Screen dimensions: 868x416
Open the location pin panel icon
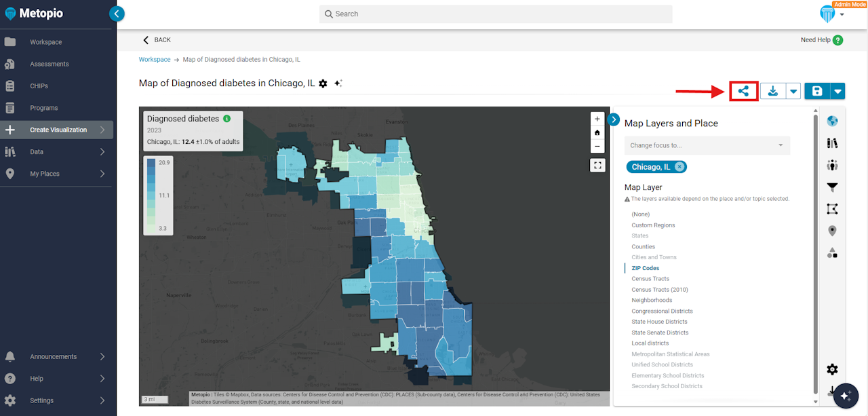coord(832,231)
